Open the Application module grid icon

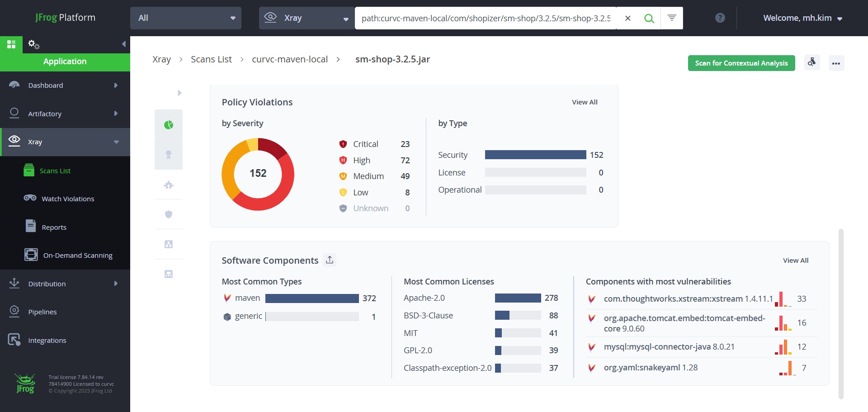11,44
